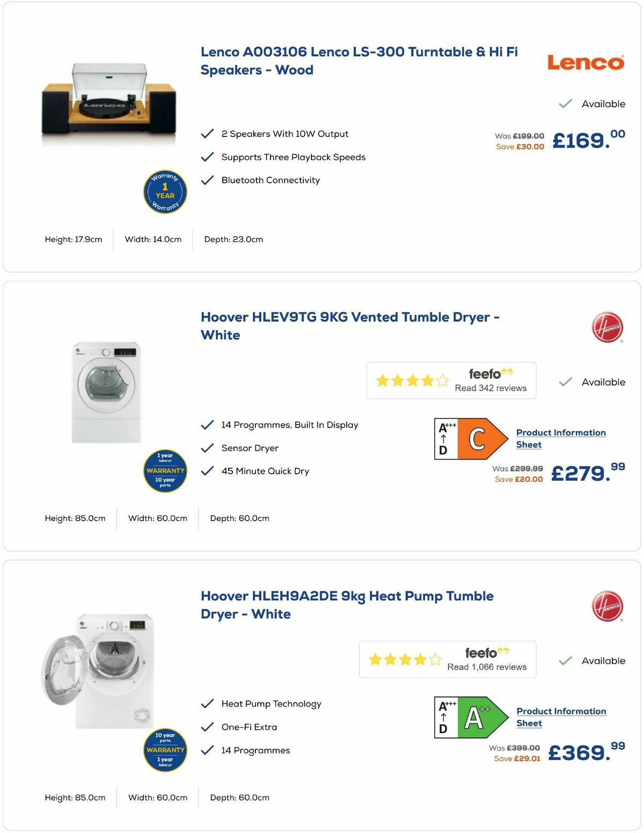Image resolution: width=644 pixels, height=833 pixels.
Task: Open the Product Information Sheet for HLEV9TG
Action: pyautogui.click(x=561, y=438)
